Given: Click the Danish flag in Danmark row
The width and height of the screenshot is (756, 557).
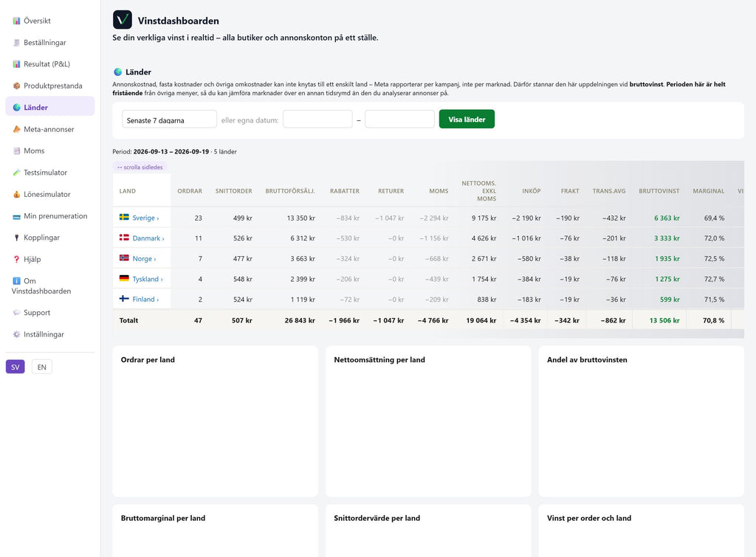Looking at the screenshot, I should click(x=124, y=238).
